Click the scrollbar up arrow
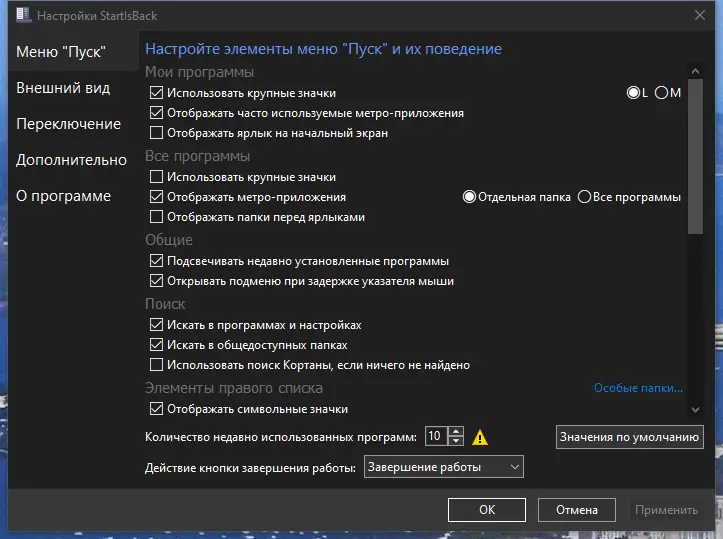The height and width of the screenshot is (539, 723). click(695, 71)
